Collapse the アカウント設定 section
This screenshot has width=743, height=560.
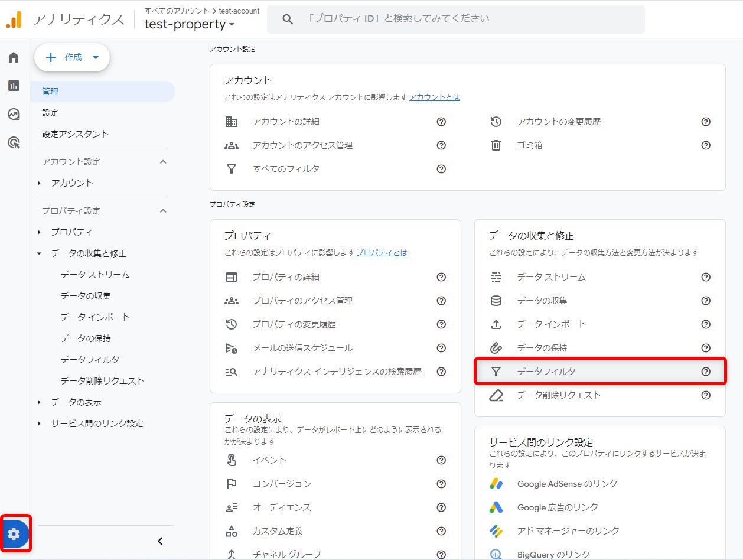pyautogui.click(x=164, y=162)
